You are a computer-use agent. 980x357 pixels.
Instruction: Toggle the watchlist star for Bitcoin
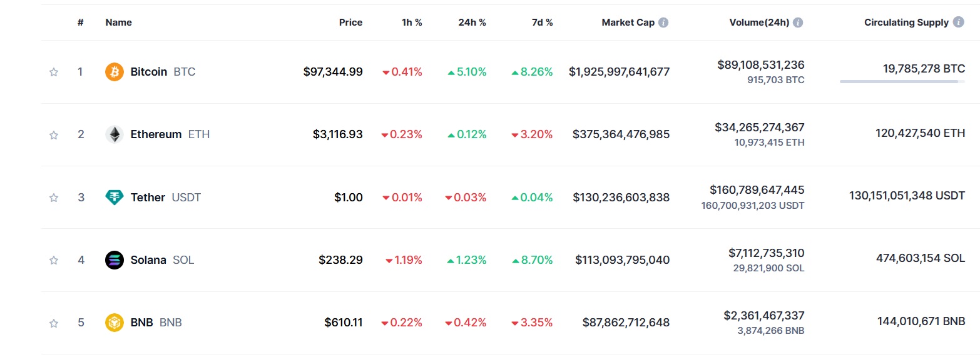pyautogui.click(x=54, y=72)
